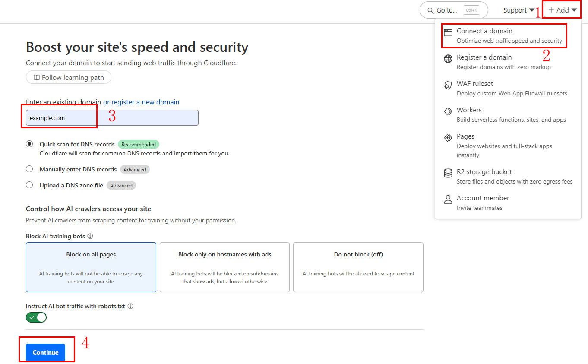
Task: Click the Account member person icon
Action: click(x=448, y=199)
